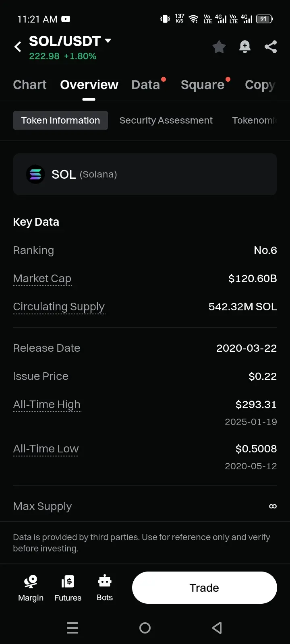
Task: Show Circulating Supply explanation
Action: point(59,307)
